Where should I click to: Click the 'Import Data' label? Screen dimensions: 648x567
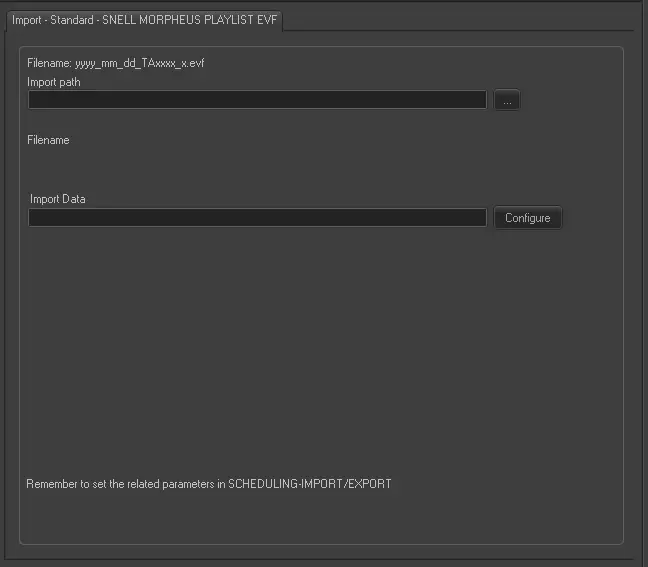[x=58, y=199]
